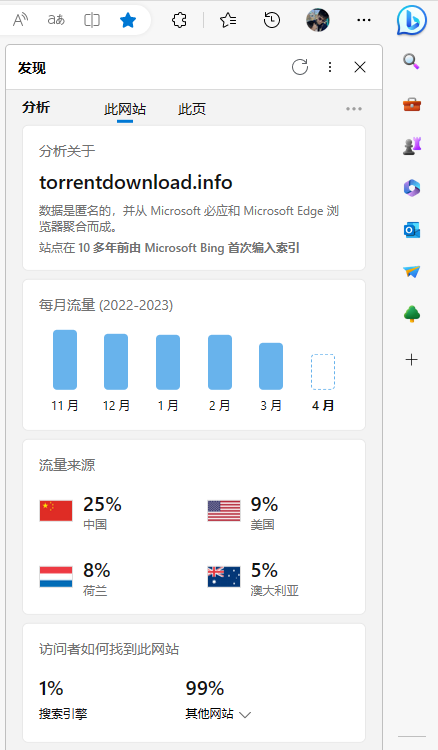Open browser History clock icon
This screenshot has height=750, width=438.
click(272, 20)
